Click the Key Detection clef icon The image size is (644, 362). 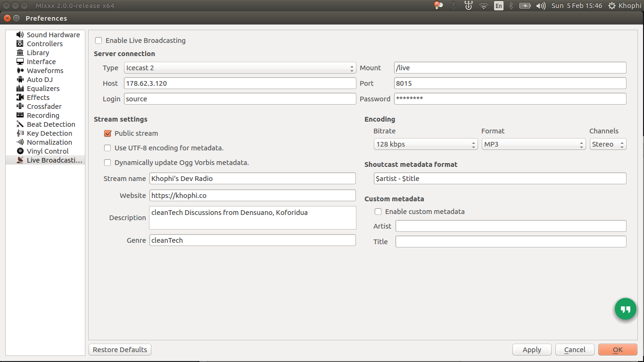pyautogui.click(x=20, y=133)
